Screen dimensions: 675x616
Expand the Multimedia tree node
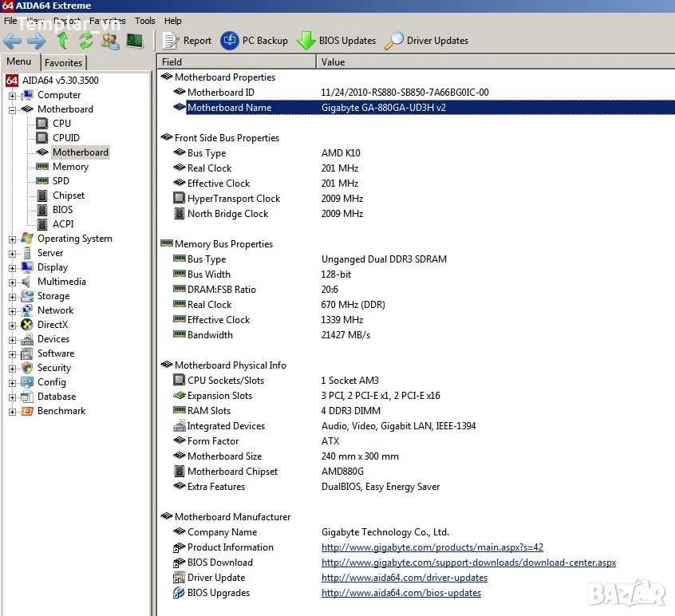pos(13,282)
